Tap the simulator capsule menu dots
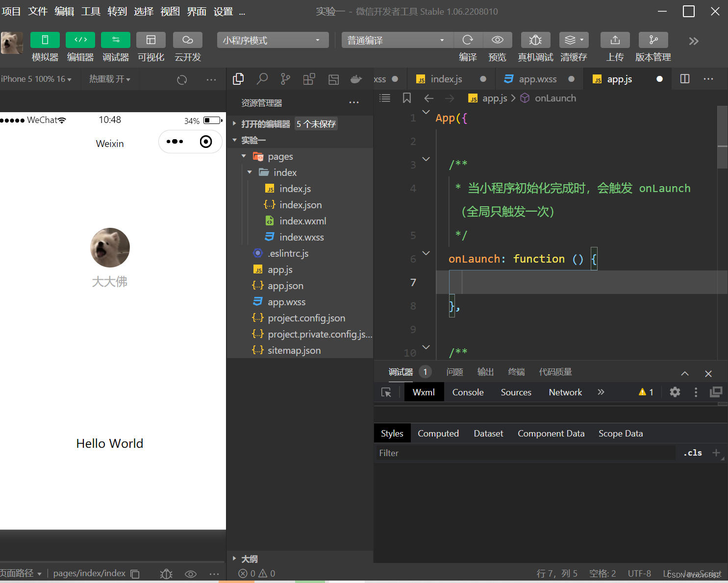728x583 pixels. 175,142
